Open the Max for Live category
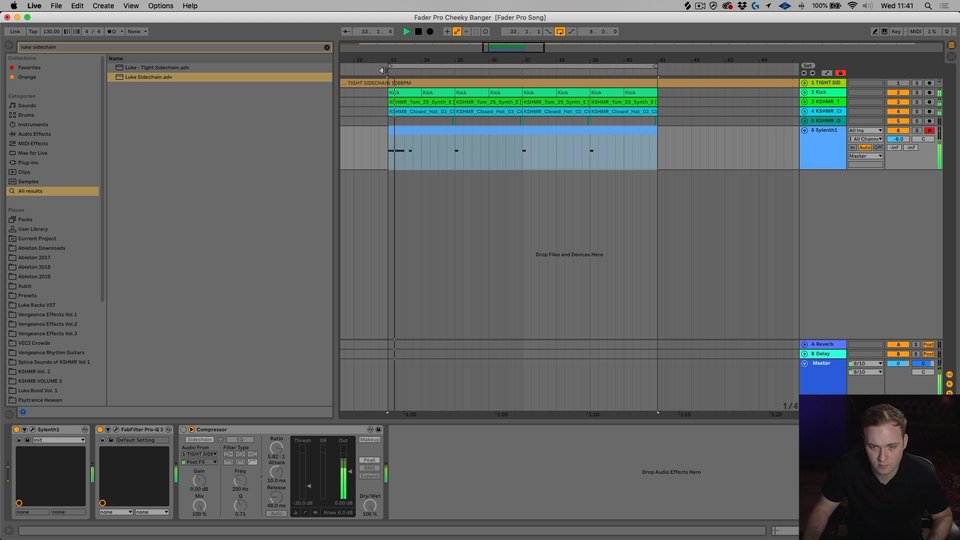The image size is (960, 540). pos(32,153)
